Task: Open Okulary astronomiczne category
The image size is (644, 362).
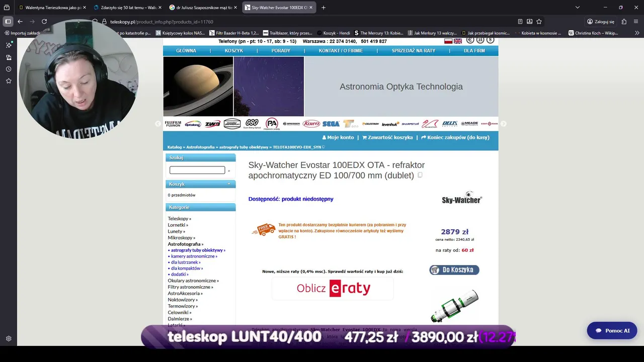Action: point(193,281)
